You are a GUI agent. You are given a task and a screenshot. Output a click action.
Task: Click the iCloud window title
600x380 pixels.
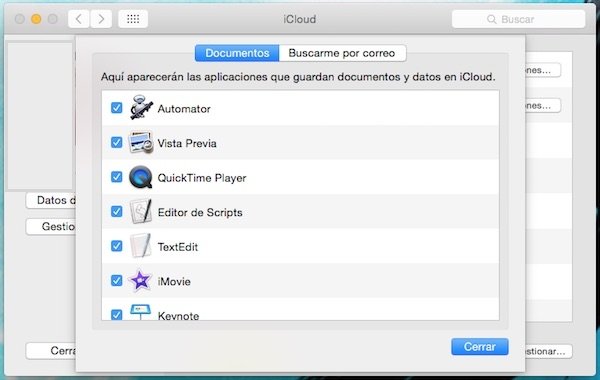pos(300,19)
